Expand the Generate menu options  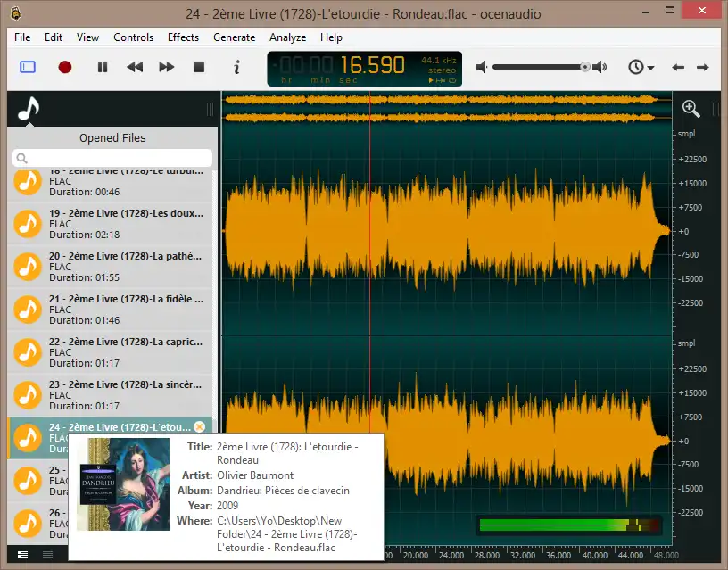(235, 37)
